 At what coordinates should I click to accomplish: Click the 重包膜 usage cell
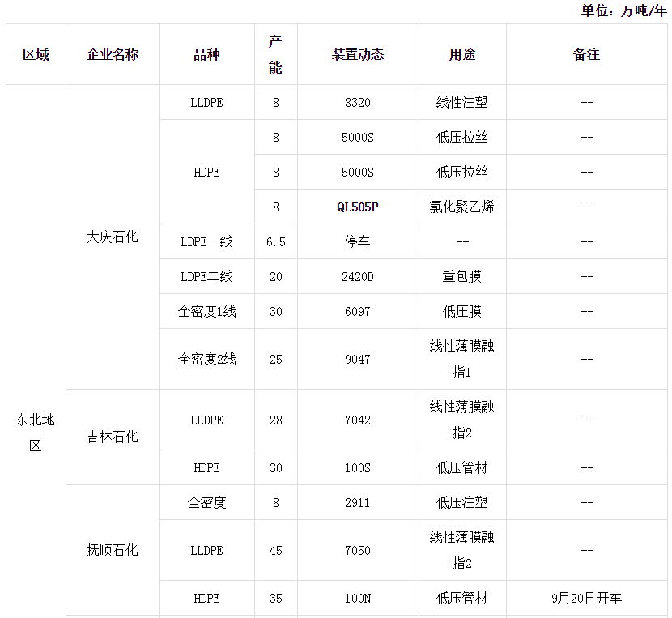click(x=462, y=276)
